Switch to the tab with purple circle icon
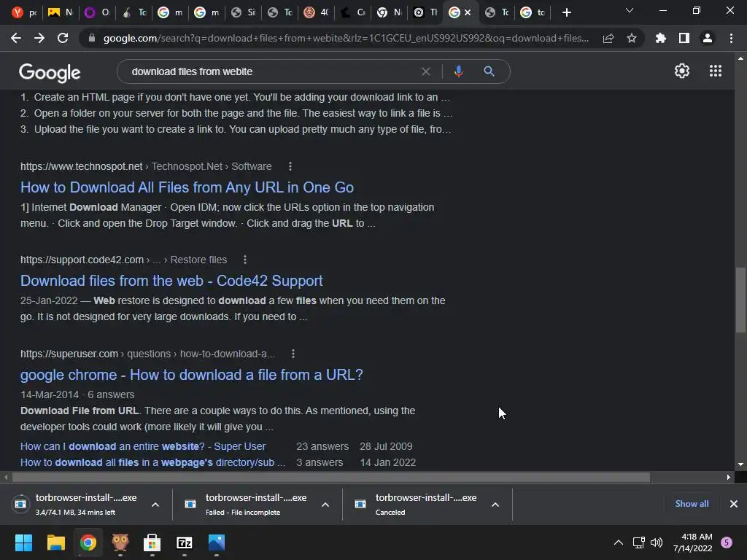Screen dimensions: 747x560 [96, 12]
